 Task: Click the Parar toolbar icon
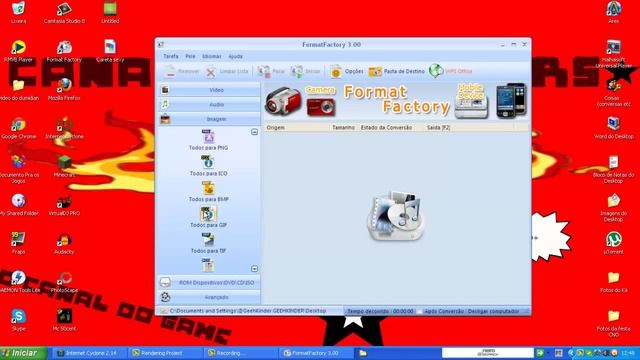click(x=264, y=71)
